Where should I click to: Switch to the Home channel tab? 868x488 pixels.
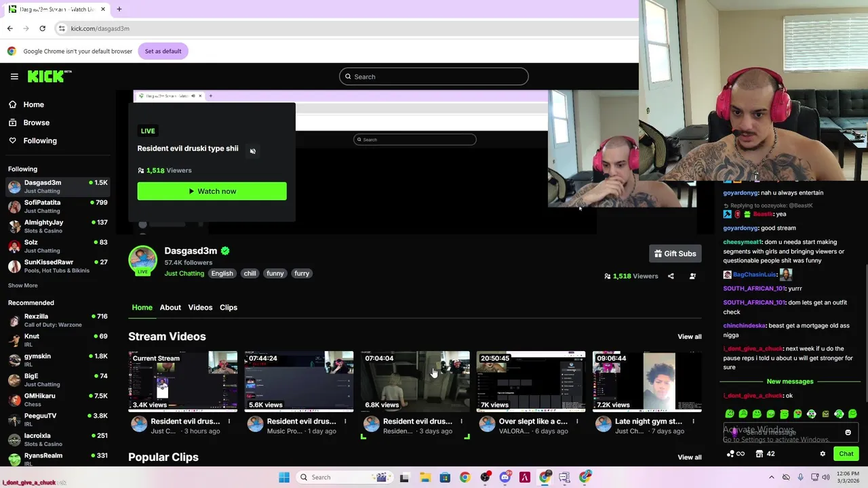[x=142, y=308]
